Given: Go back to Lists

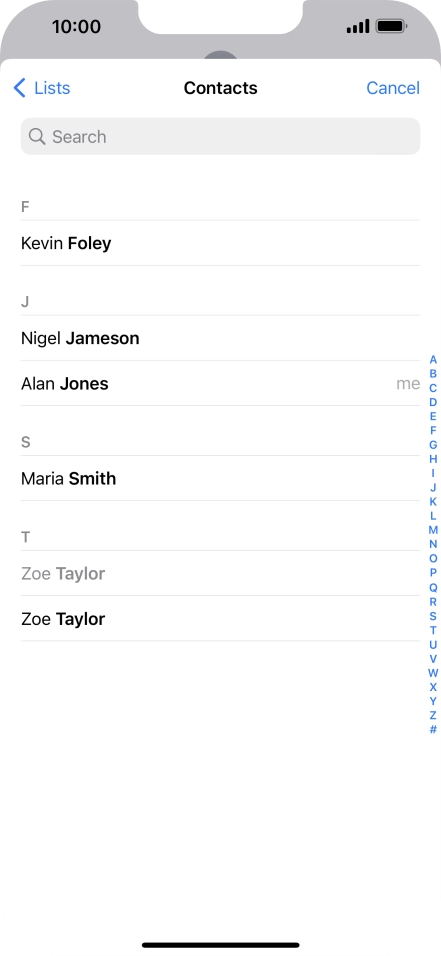Looking at the screenshot, I should tap(41, 88).
